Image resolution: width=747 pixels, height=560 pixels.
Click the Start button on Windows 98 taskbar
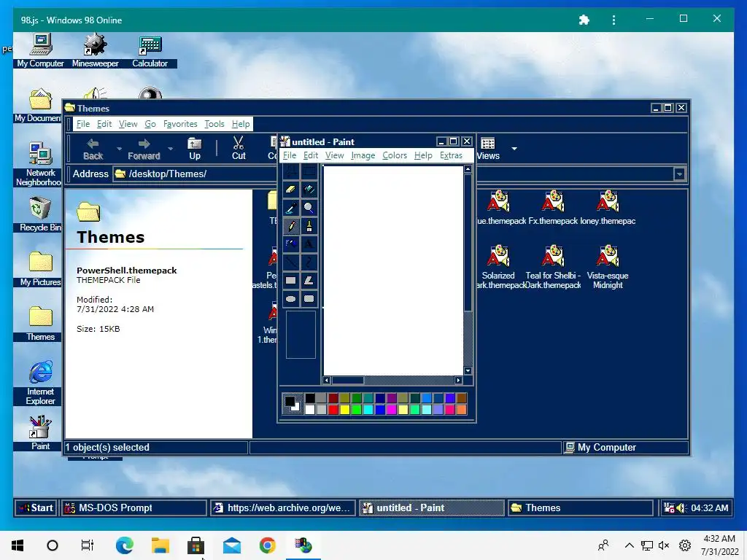[36, 507]
